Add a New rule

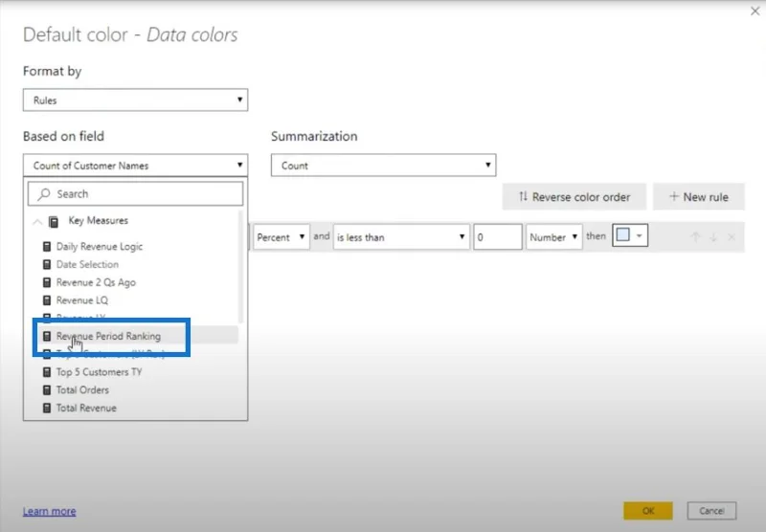(x=699, y=197)
